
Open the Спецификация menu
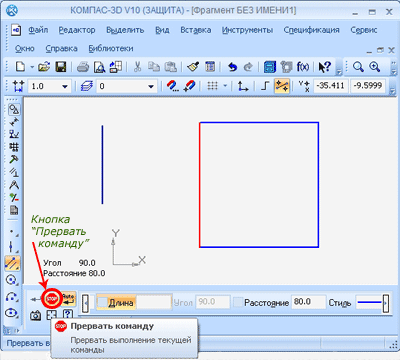click(x=311, y=30)
